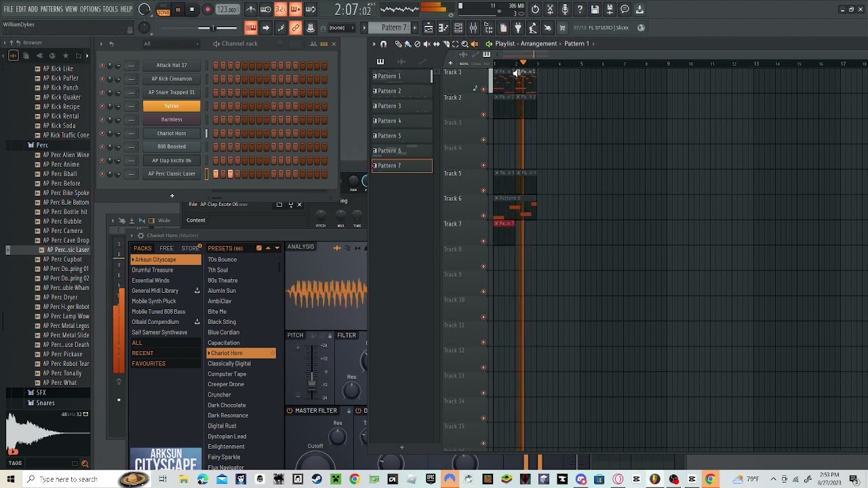Toggle loop recording

(x=311, y=9)
